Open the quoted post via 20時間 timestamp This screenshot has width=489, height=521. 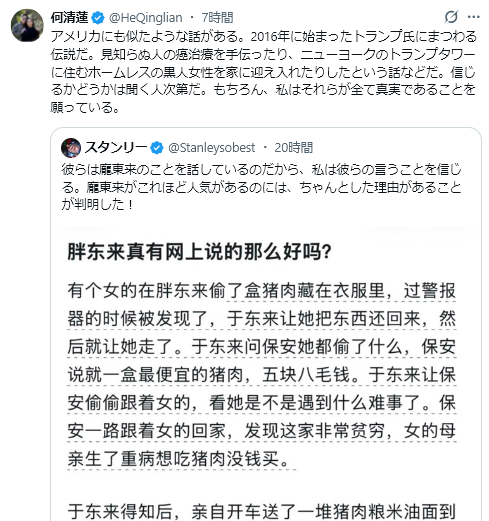click(294, 148)
